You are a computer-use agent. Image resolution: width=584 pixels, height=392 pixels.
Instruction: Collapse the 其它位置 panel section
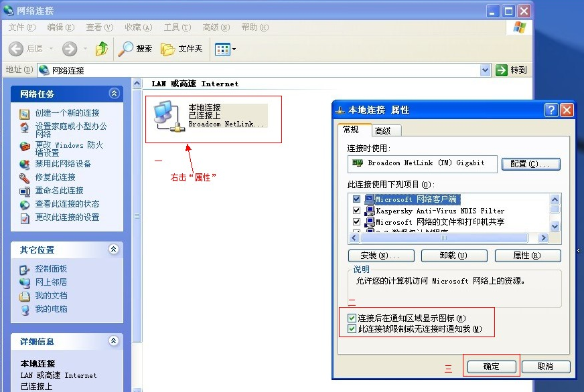pyautogui.click(x=114, y=250)
